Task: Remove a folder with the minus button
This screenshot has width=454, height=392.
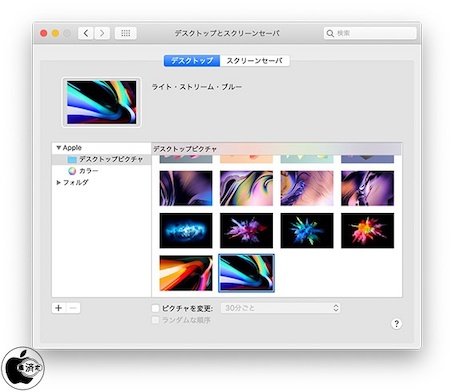Action: (x=73, y=308)
